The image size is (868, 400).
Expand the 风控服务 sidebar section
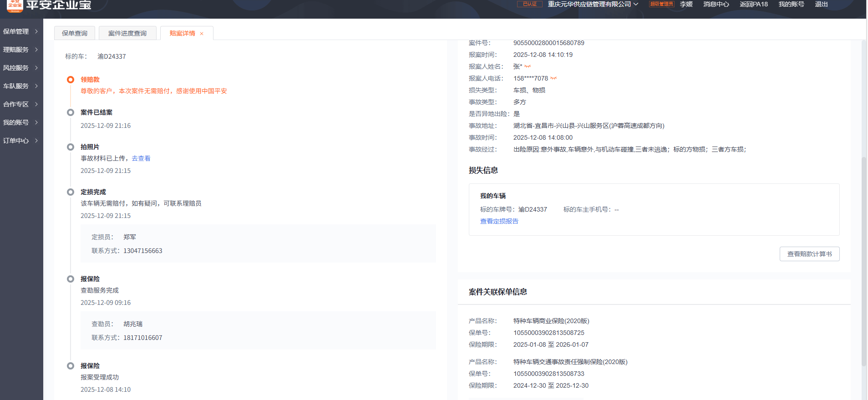point(20,68)
